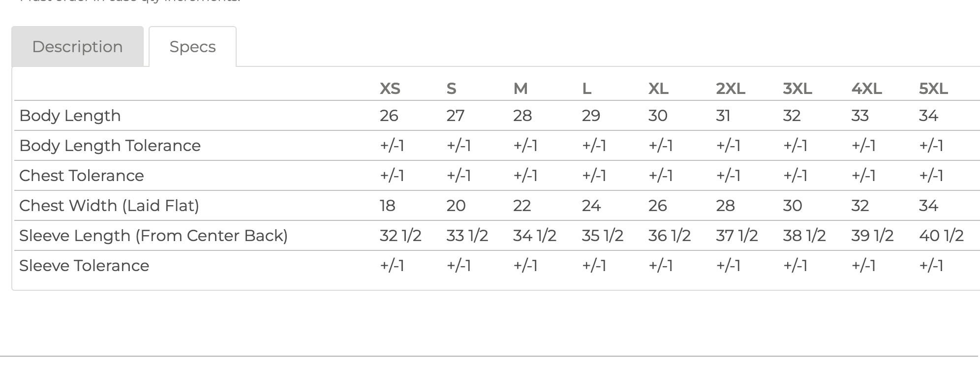
Task: Click the M size column header
Action: point(520,89)
